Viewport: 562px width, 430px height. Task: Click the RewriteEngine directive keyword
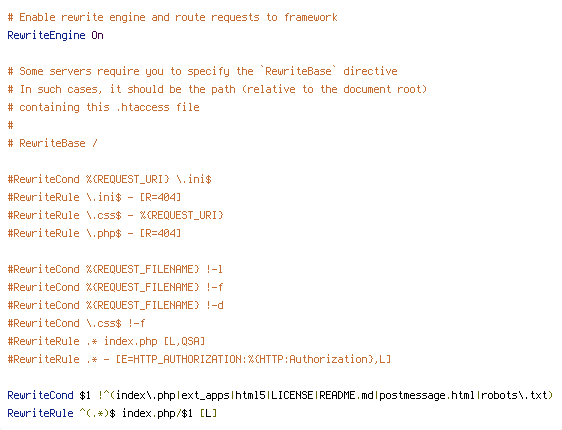pos(46,35)
